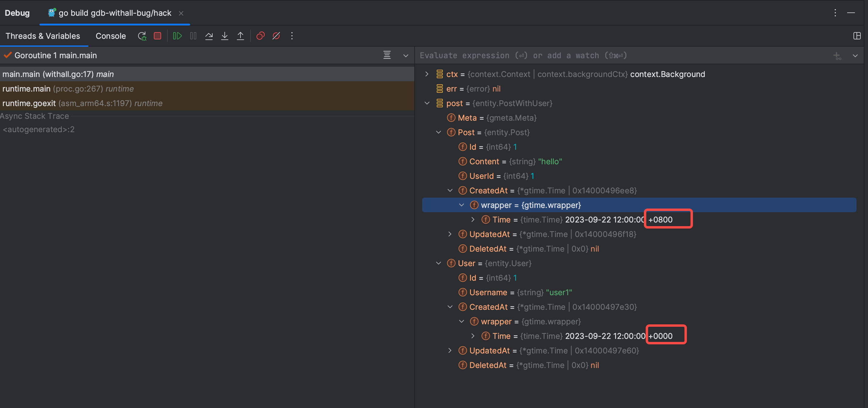
Task: Select the err variable row
Action: (639, 88)
